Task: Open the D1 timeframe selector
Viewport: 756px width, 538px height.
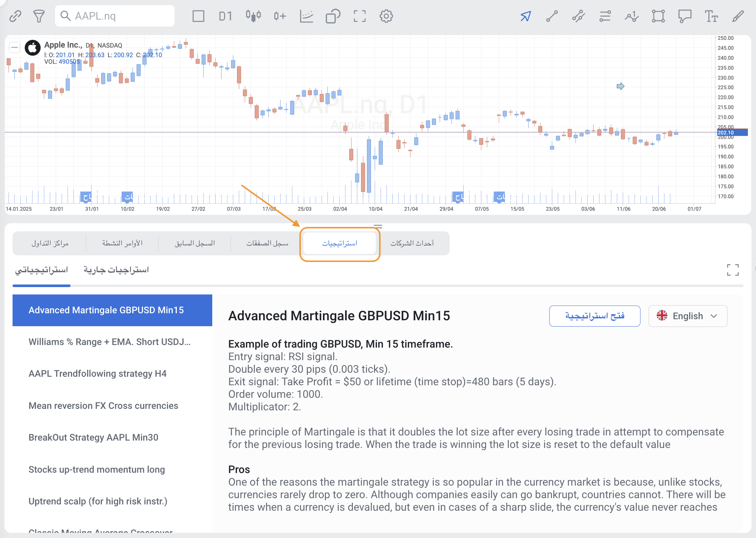Action: (x=225, y=16)
